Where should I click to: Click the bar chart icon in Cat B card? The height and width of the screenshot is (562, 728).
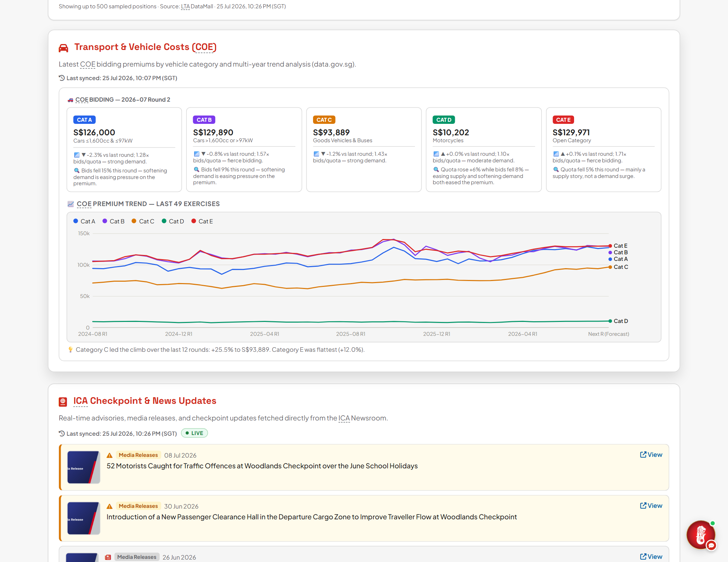click(197, 154)
